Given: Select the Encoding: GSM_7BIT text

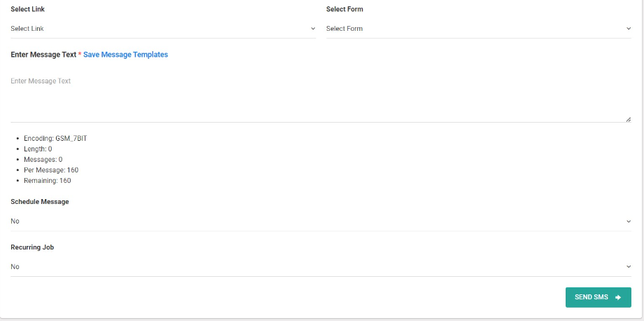Looking at the screenshot, I should point(55,139).
